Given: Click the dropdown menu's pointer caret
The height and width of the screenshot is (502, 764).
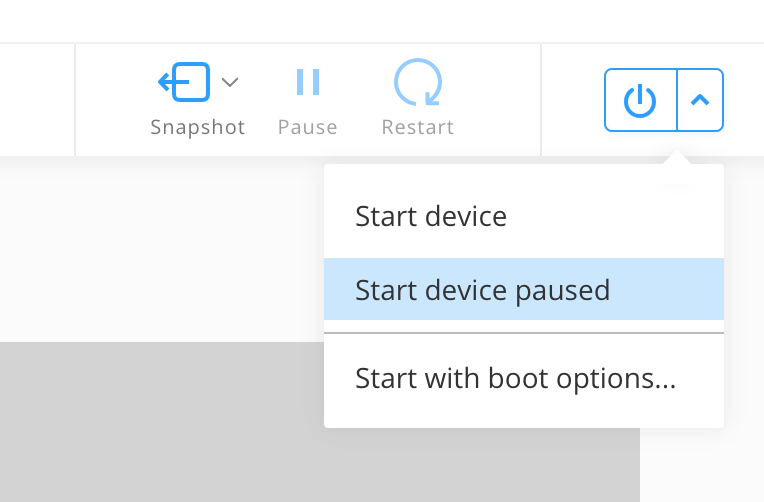Looking at the screenshot, I should (677, 158).
